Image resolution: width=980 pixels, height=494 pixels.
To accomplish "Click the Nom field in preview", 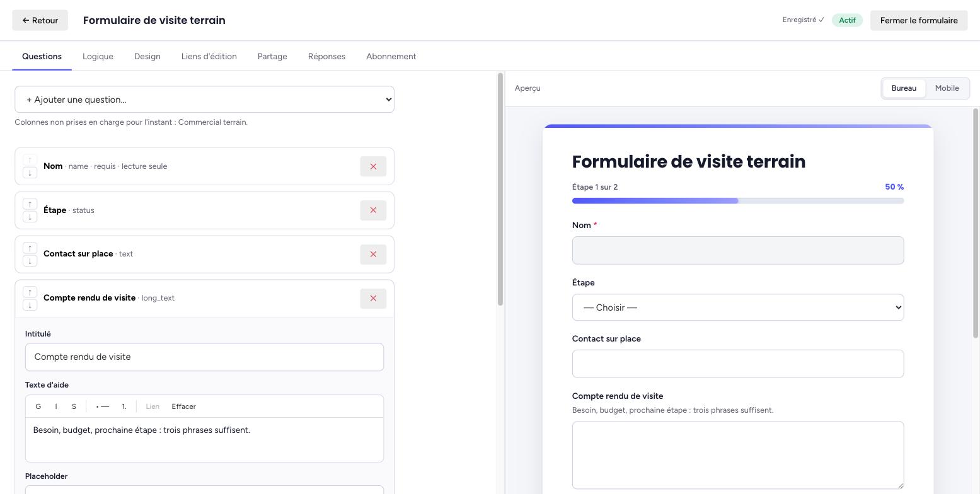I will pos(738,250).
